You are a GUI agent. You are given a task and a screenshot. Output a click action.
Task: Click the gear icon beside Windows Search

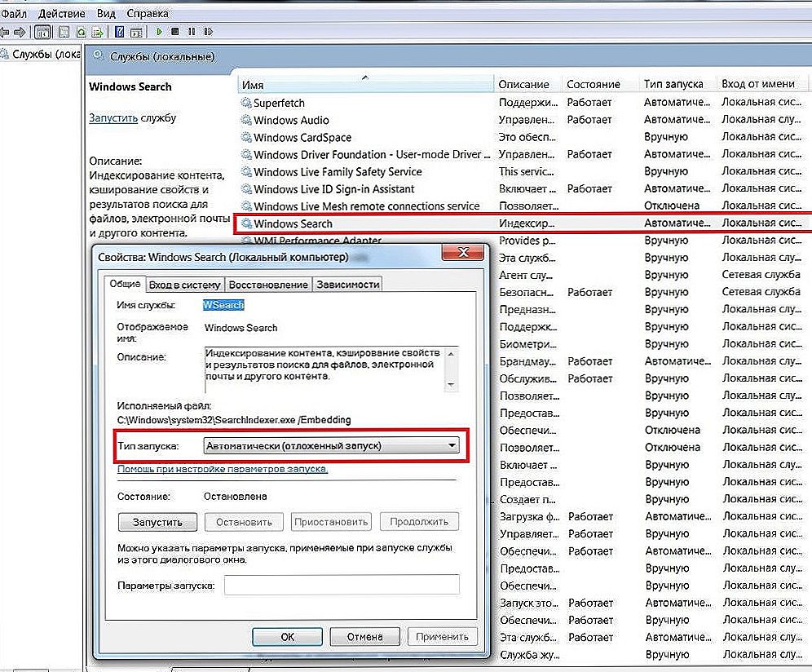[x=246, y=223]
